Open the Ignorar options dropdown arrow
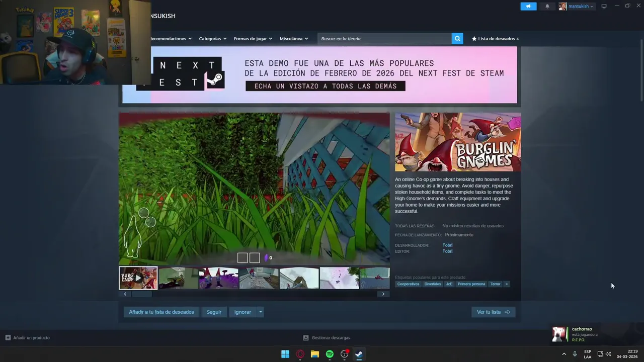Image resolution: width=644 pixels, height=362 pixels. coord(260,312)
